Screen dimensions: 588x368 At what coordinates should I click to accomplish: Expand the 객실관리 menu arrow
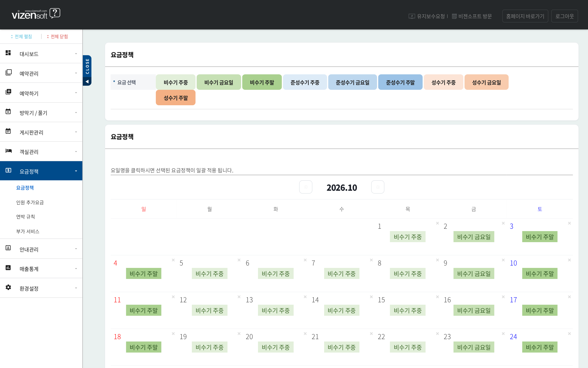click(x=76, y=152)
